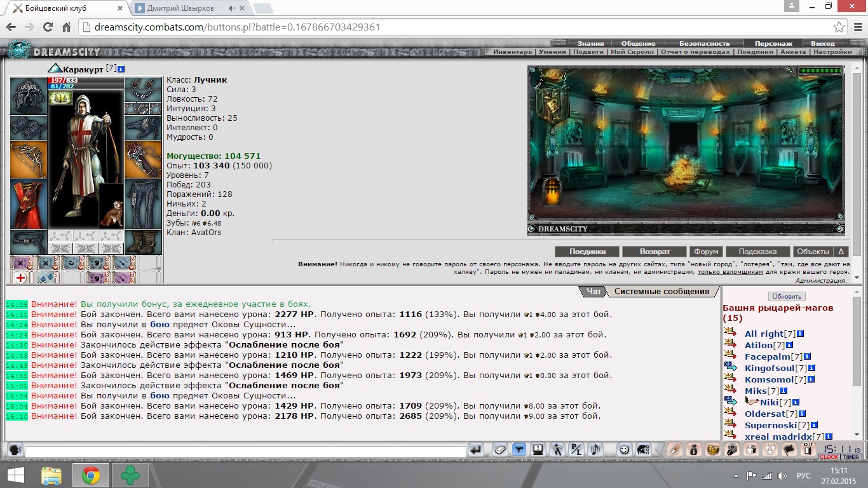
Task: Open File Explorer from the taskbar
Action: (51, 475)
